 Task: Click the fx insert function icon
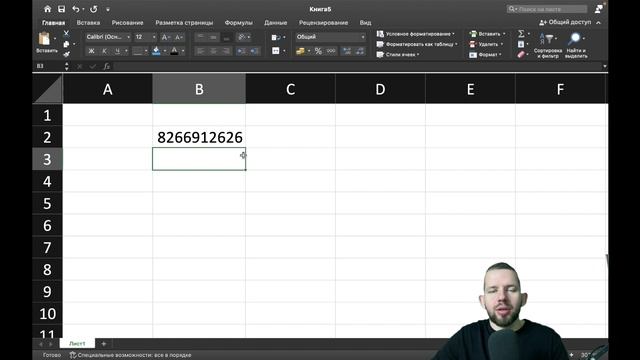pyautogui.click(x=107, y=66)
